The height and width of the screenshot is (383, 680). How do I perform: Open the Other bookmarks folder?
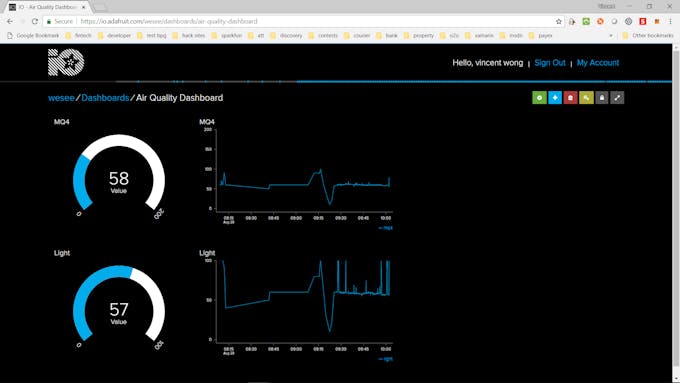[648, 36]
